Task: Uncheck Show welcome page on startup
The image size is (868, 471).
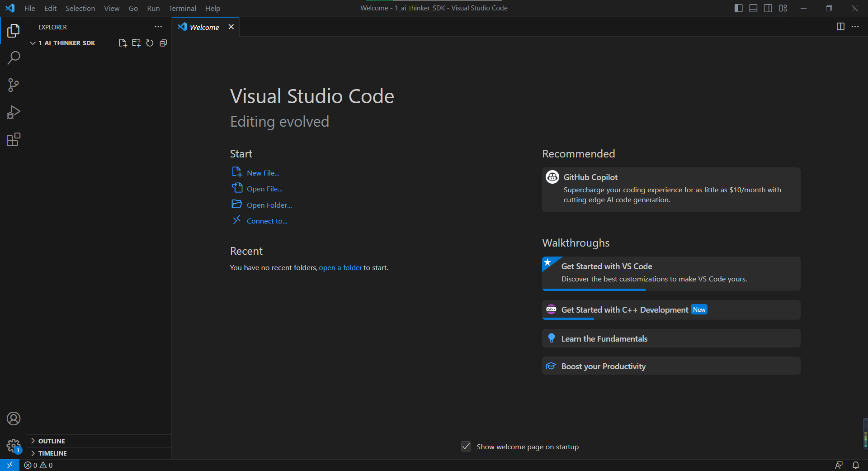Action: [466, 447]
